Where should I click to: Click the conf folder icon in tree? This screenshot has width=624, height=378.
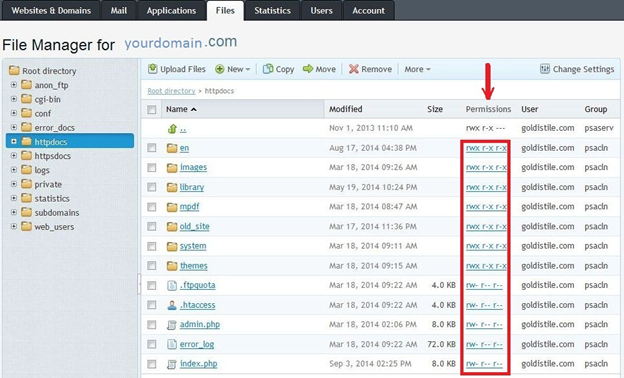(26, 113)
